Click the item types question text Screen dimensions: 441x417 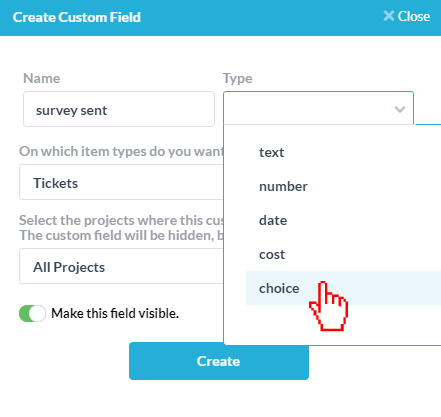coord(121,151)
